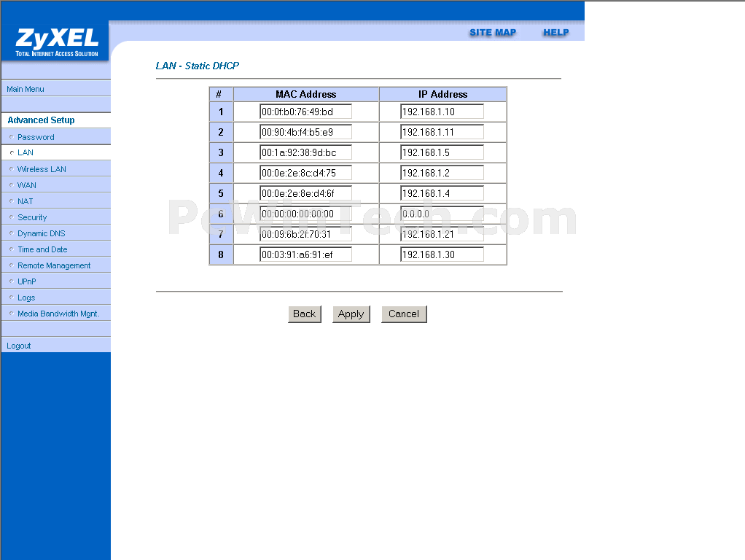745x560 pixels.
Task: Click the Advanced Setup heading
Action: (x=41, y=120)
